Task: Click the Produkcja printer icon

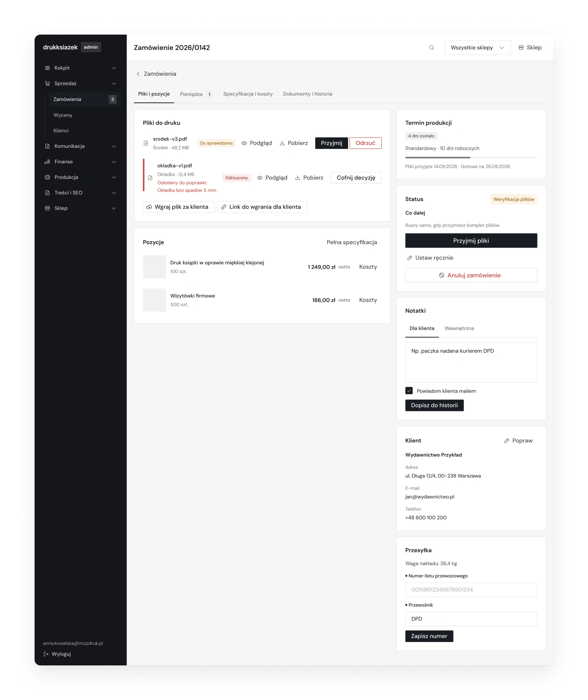Action: coord(47,177)
